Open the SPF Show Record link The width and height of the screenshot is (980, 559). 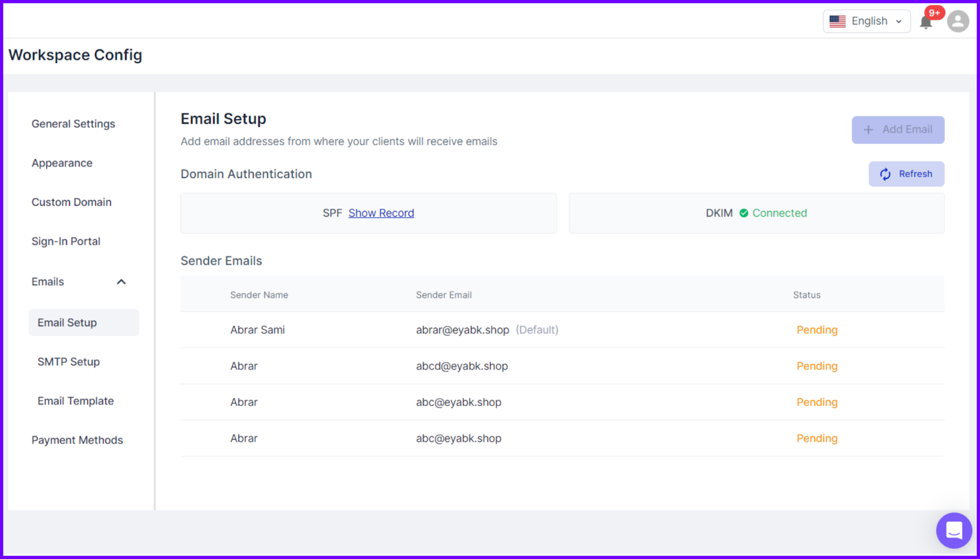pos(381,213)
